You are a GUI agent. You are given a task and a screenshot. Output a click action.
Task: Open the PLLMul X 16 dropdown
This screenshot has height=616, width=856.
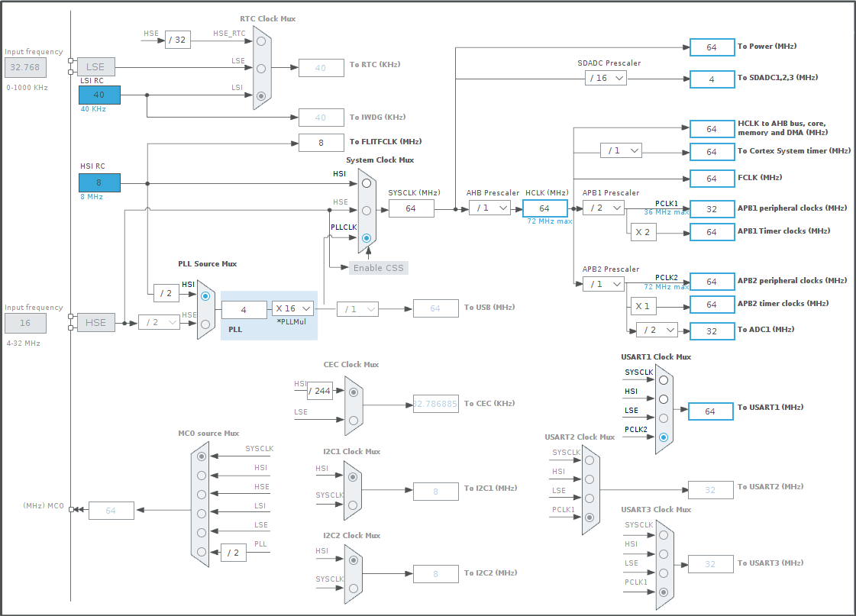click(293, 309)
